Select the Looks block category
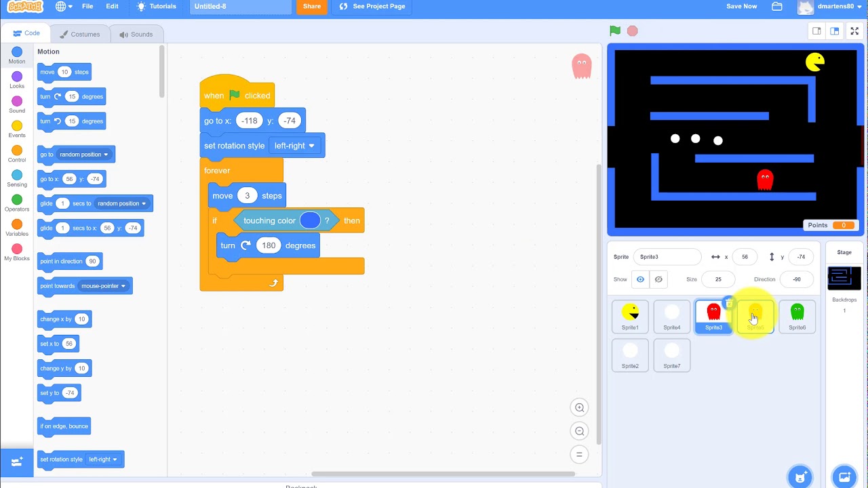 click(17, 80)
